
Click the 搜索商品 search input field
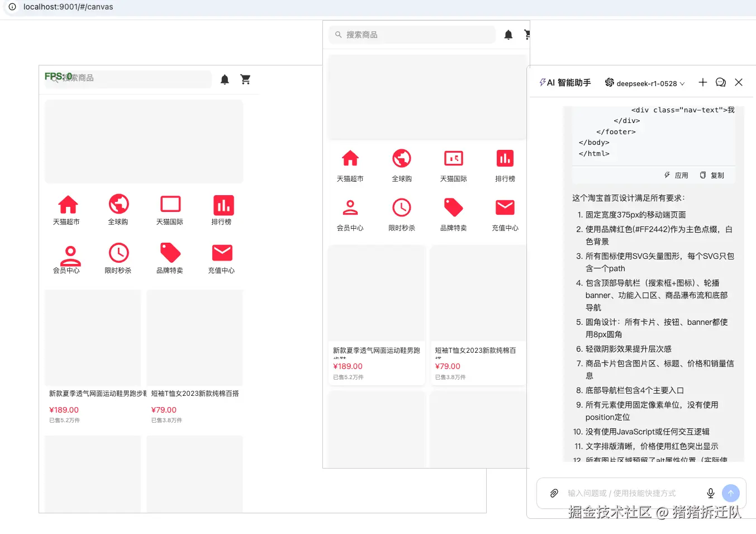(x=411, y=35)
